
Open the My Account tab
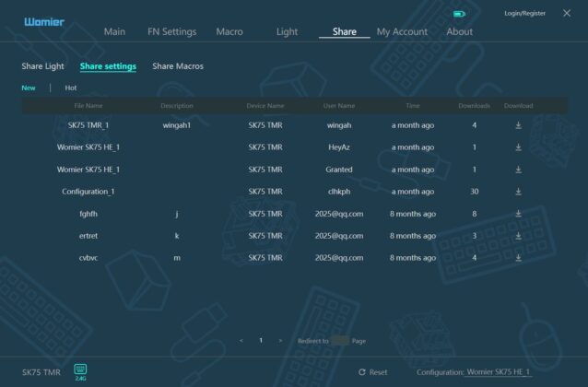tap(402, 31)
